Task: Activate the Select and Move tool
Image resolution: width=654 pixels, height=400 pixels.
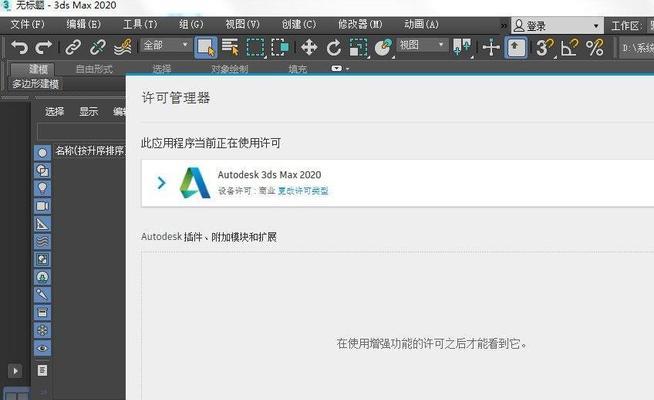Action: tap(309, 47)
